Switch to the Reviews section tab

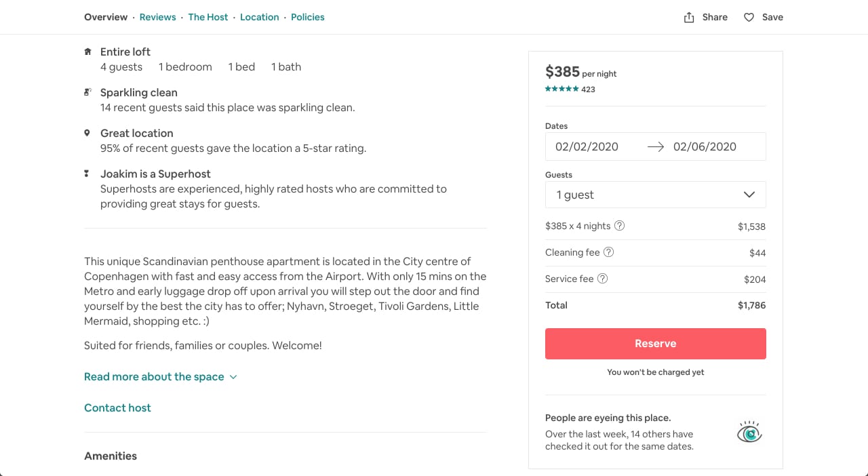pos(157,17)
